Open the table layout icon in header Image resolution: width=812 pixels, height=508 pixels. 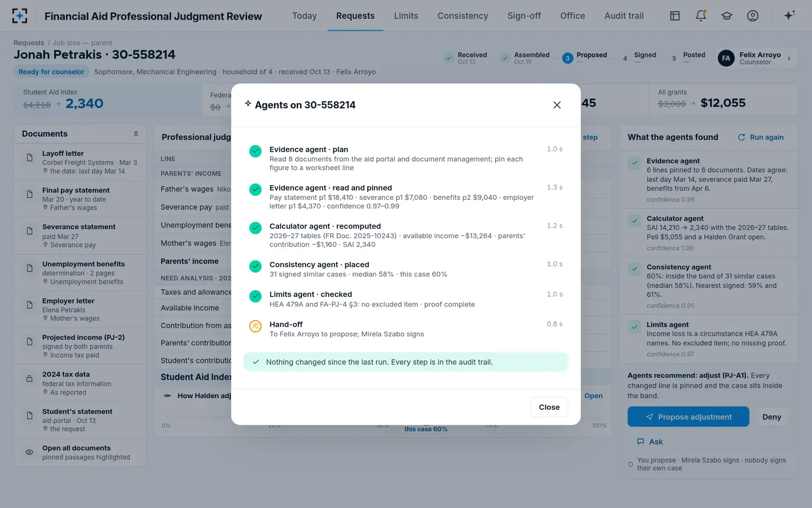(675, 16)
